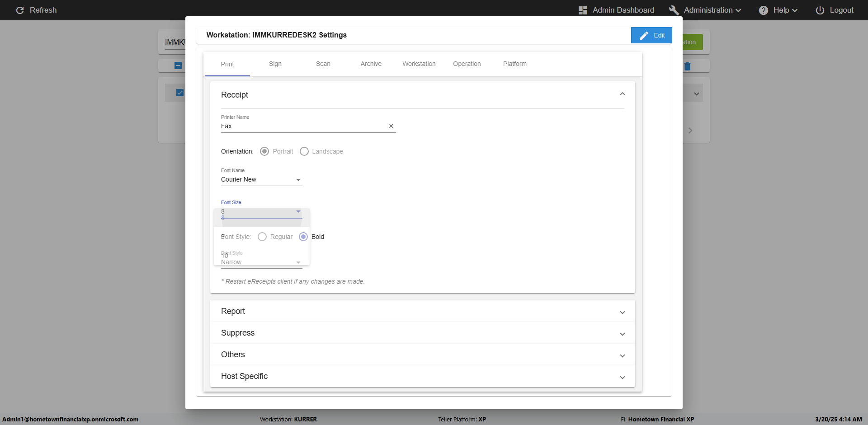Open the Admin Dashboard grid icon

coord(583,10)
